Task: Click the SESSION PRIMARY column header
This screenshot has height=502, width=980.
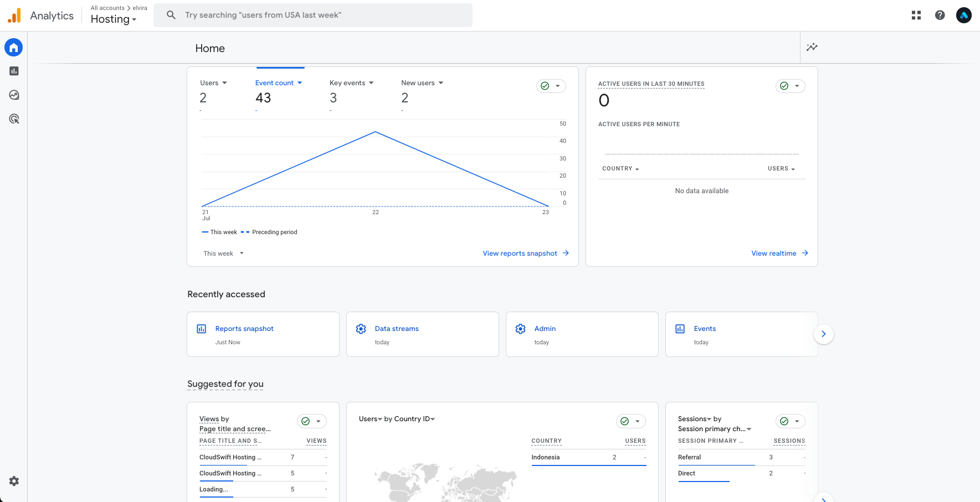Action: click(711, 441)
